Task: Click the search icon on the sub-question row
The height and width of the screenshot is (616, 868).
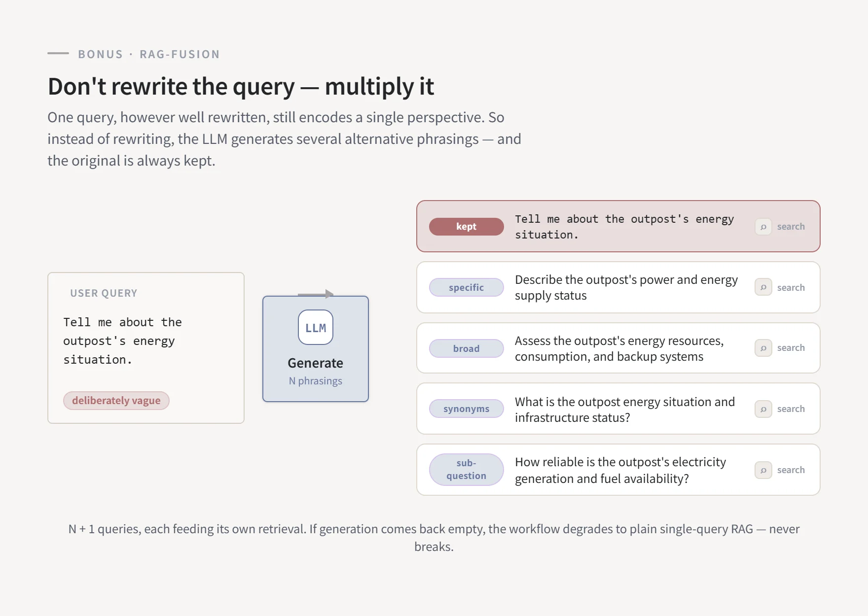Action: click(x=763, y=470)
